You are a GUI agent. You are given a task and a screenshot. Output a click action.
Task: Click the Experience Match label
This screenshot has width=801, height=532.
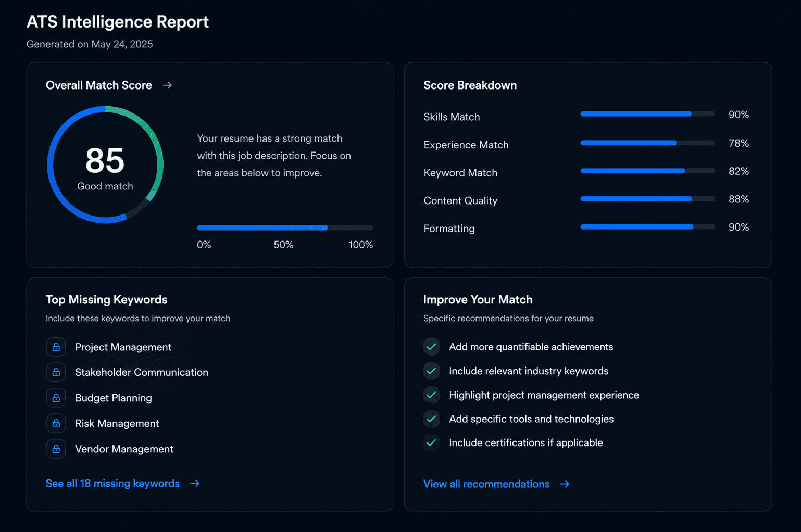pyautogui.click(x=466, y=145)
